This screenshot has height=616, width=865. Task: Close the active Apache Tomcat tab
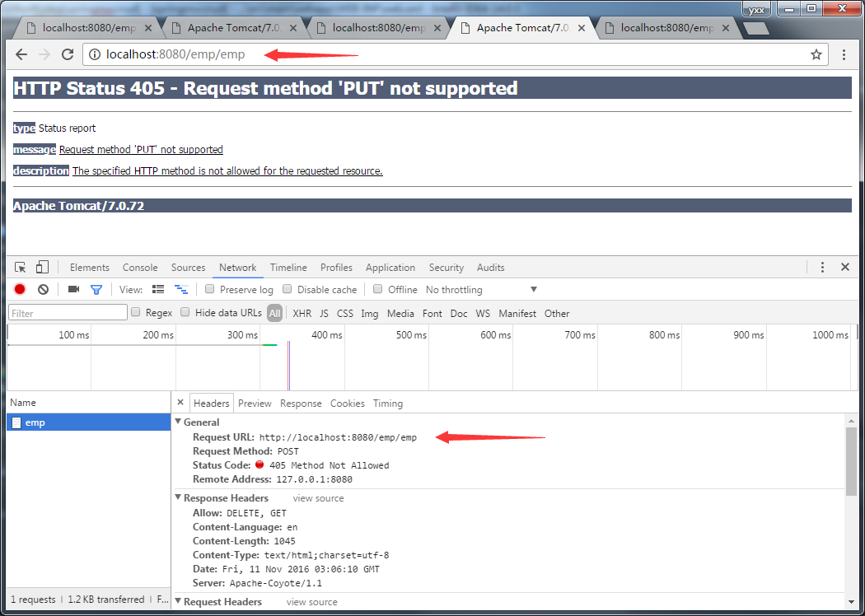pyautogui.click(x=582, y=28)
